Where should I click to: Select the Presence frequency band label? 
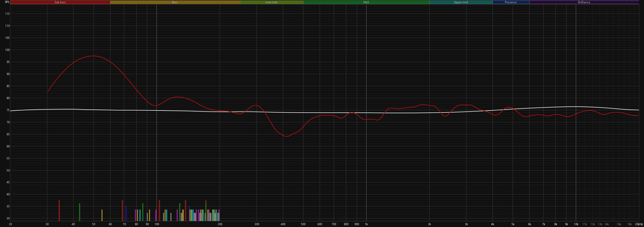(x=511, y=2)
